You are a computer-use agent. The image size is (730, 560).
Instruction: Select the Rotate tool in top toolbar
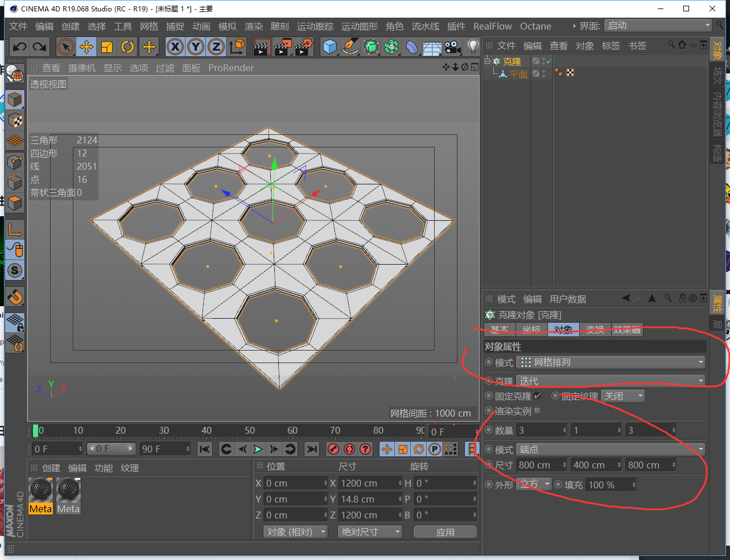(x=128, y=47)
